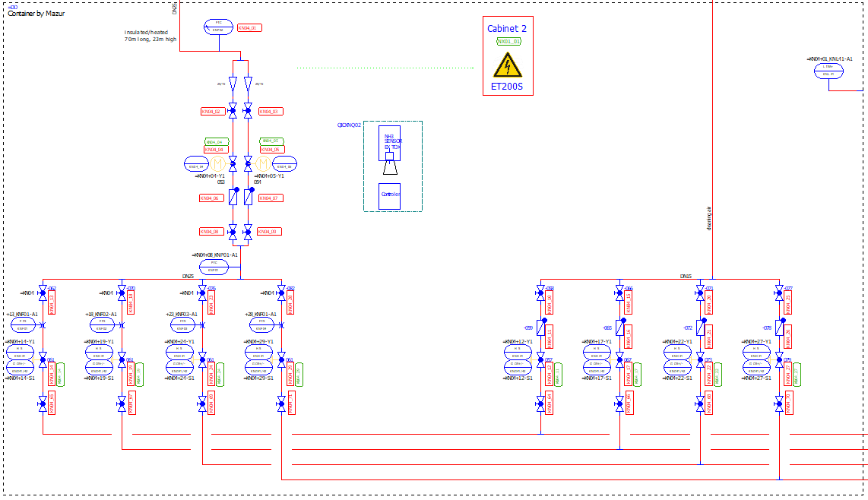Click the left motor actuator M symbol

pyautogui.click(x=218, y=164)
